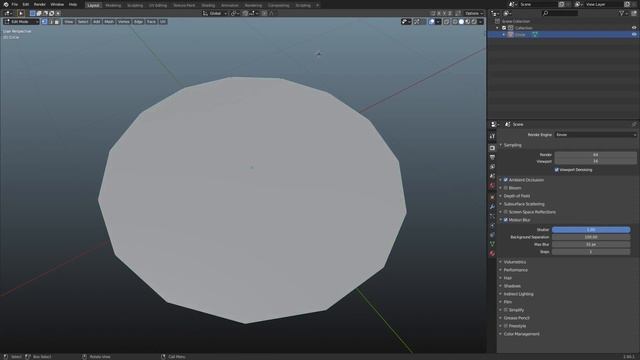Switch to solid viewport shading
The width and height of the screenshot is (640, 360).
pyautogui.click(x=461, y=22)
